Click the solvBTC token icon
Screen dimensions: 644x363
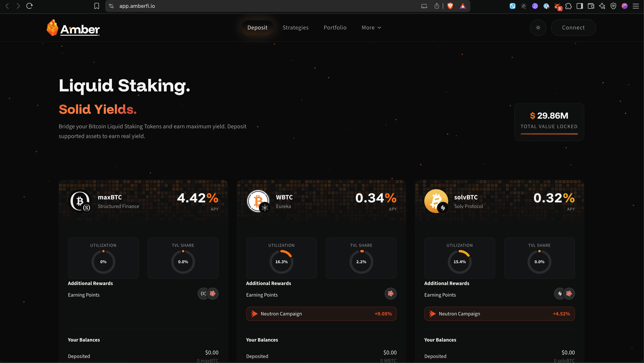436,201
